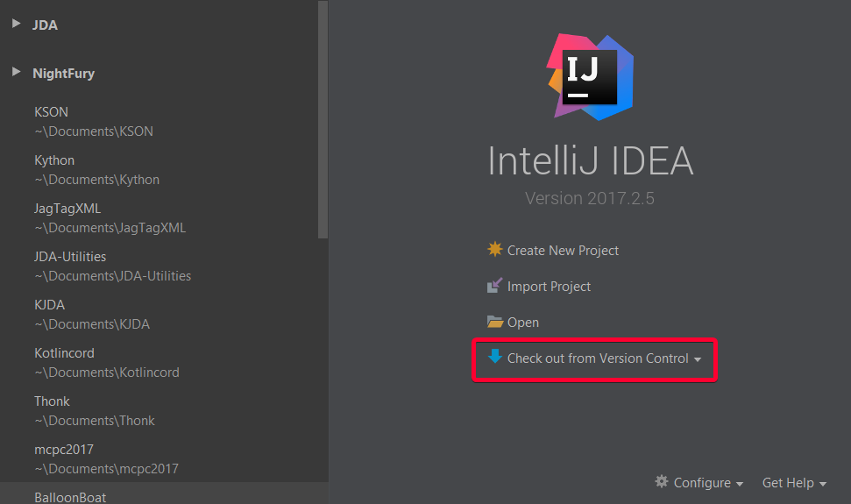Click the Open folder icon

(495, 322)
